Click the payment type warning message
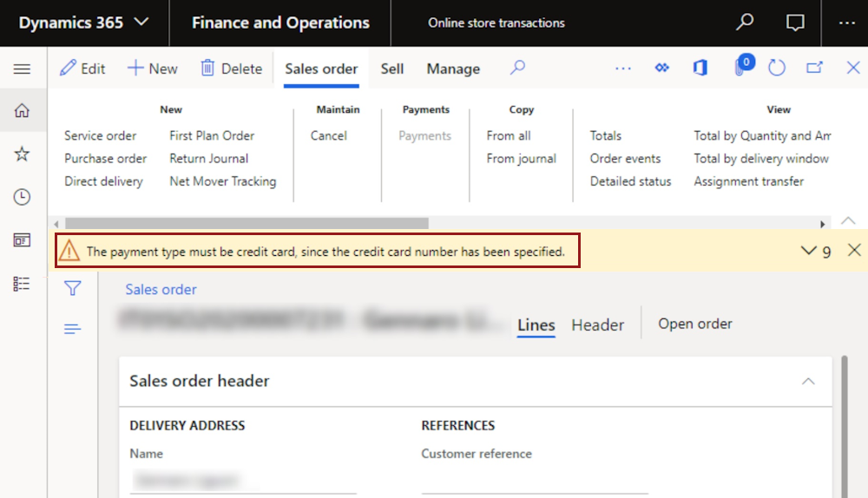The width and height of the screenshot is (868, 498). coord(318,251)
